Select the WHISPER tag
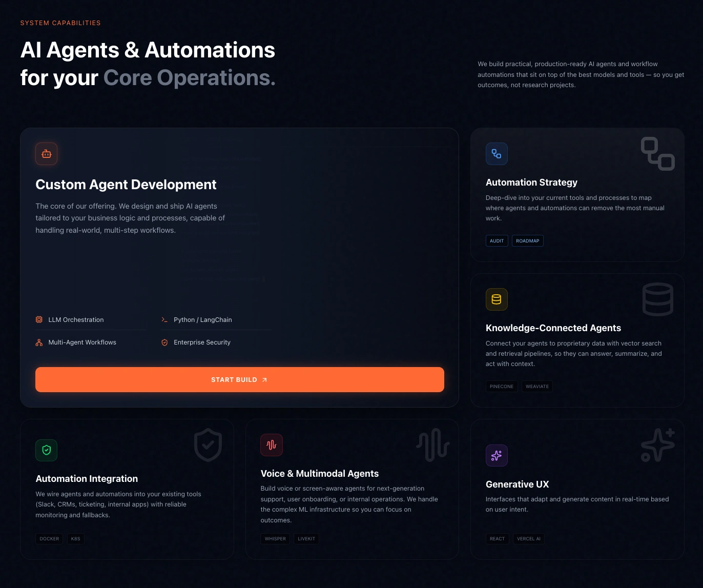 pyautogui.click(x=275, y=539)
